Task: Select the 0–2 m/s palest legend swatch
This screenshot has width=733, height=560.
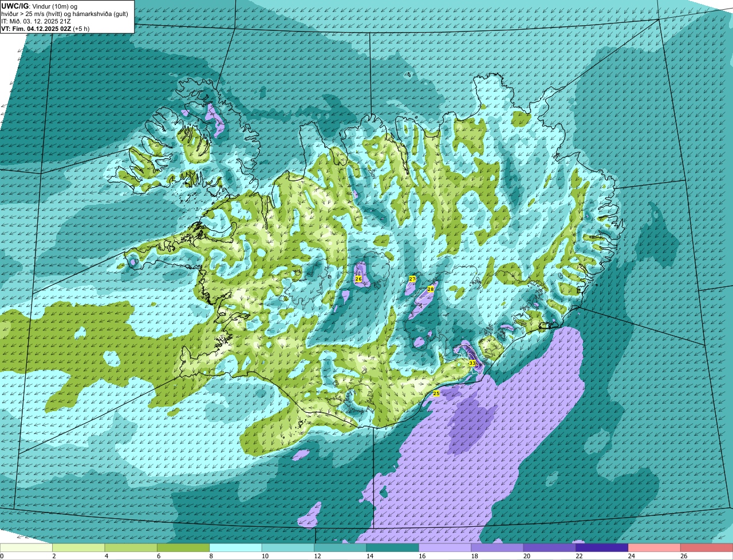Action: click(x=26, y=548)
